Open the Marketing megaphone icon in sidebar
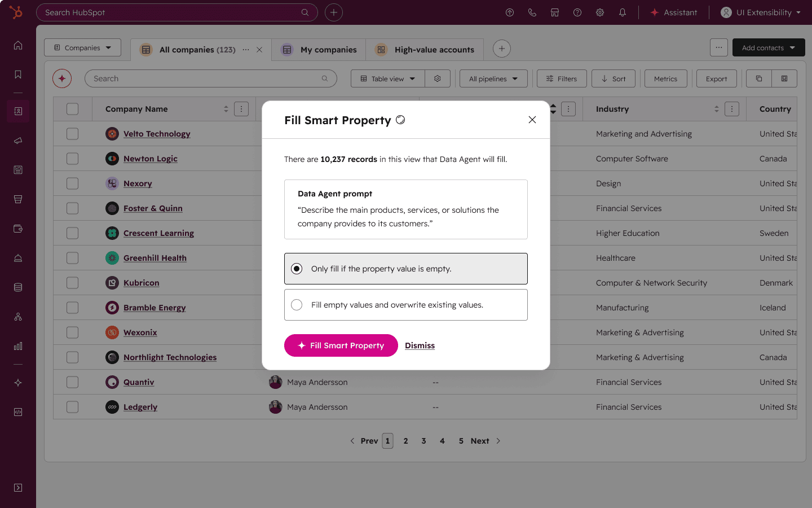The image size is (812, 508). point(17,141)
